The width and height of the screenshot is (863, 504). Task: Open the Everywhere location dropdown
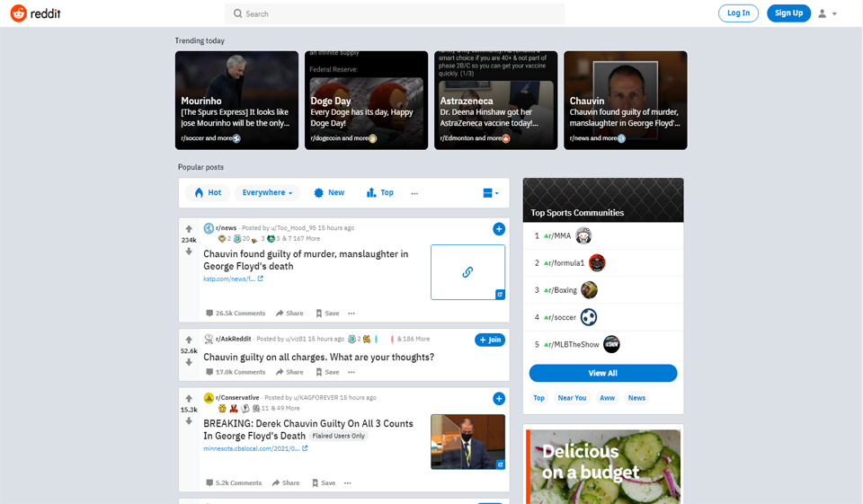click(268, 192)
